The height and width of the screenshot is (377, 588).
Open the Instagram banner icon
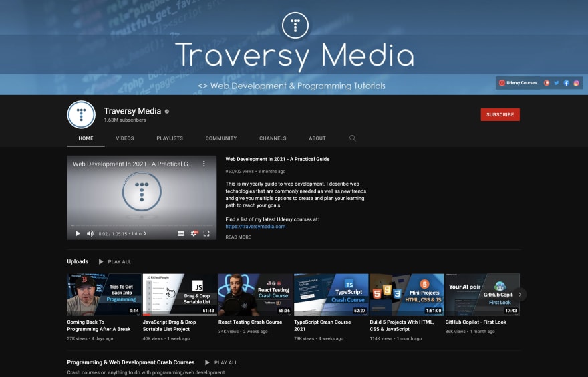(x=577, y=83)
